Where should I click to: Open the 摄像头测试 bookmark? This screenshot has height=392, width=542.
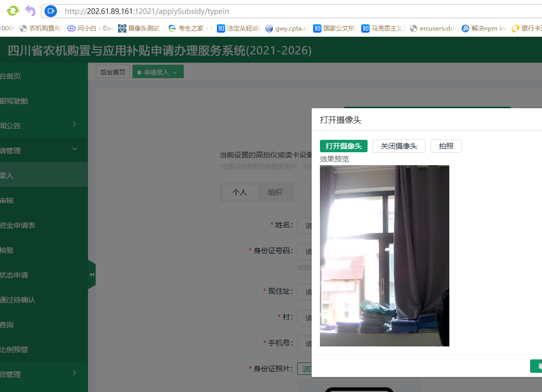(x=140, y=28)
